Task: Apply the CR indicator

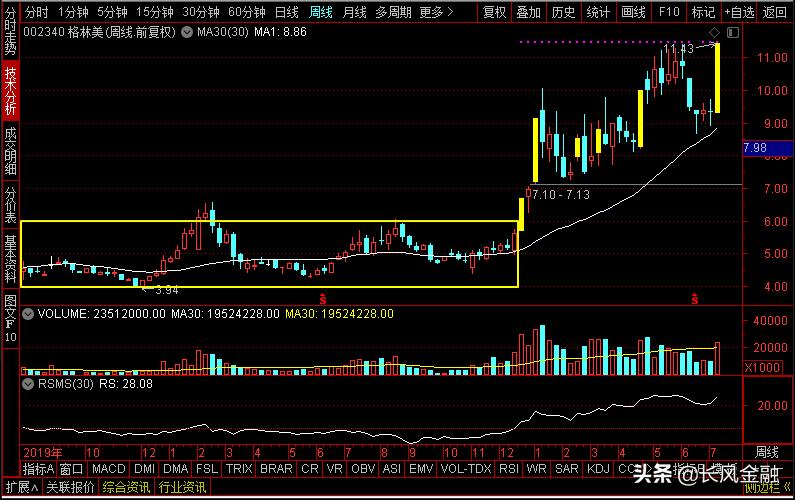Action: pos(310,469)
